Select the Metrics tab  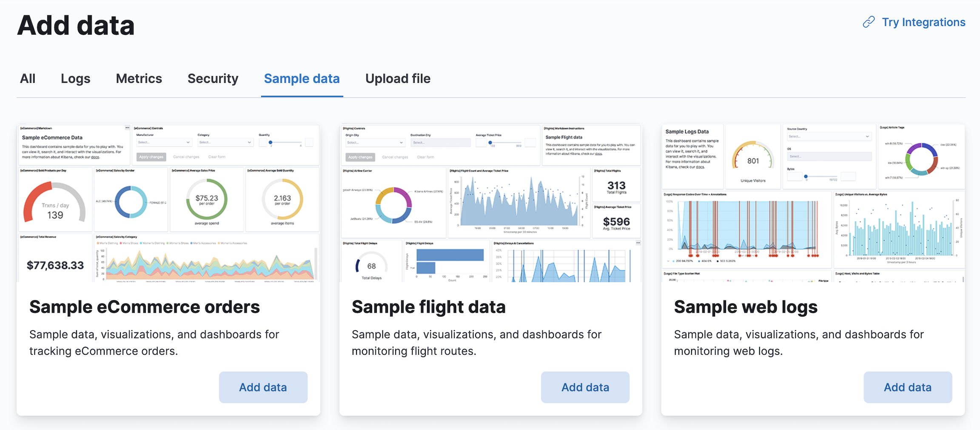pyautogui.click(x=139, y=79)
